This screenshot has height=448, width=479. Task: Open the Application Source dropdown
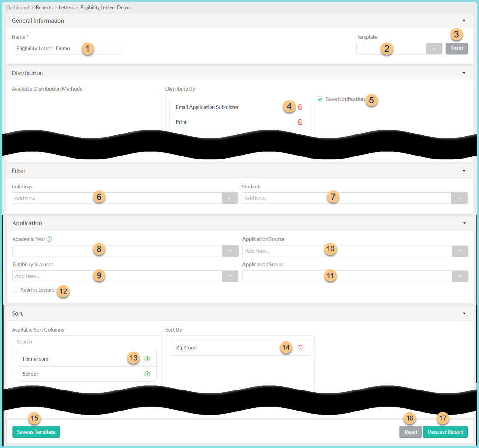459,250
